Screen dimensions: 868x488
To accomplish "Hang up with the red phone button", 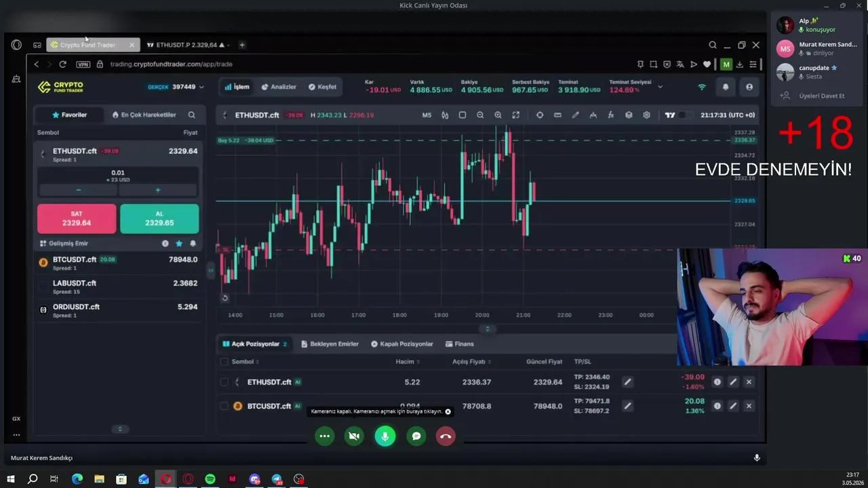I will tap(446, 436).
